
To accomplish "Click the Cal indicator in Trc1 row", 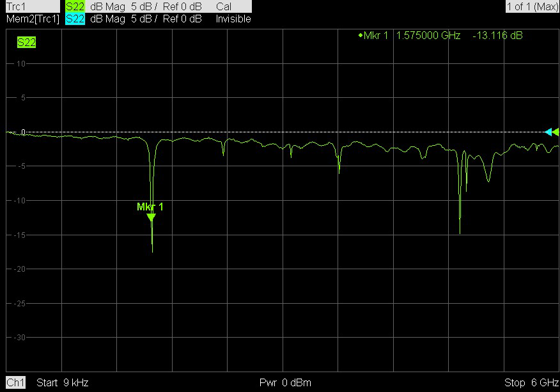I will [224, 6].
